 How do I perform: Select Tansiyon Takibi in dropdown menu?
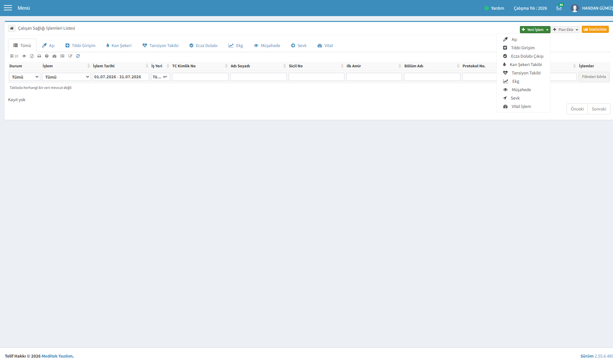[523, 73]
